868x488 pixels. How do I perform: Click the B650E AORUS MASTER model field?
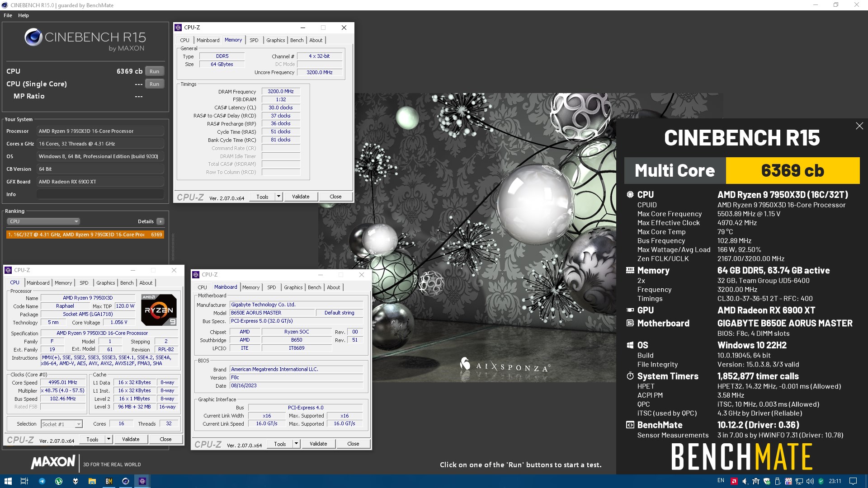tap(272, 313)
